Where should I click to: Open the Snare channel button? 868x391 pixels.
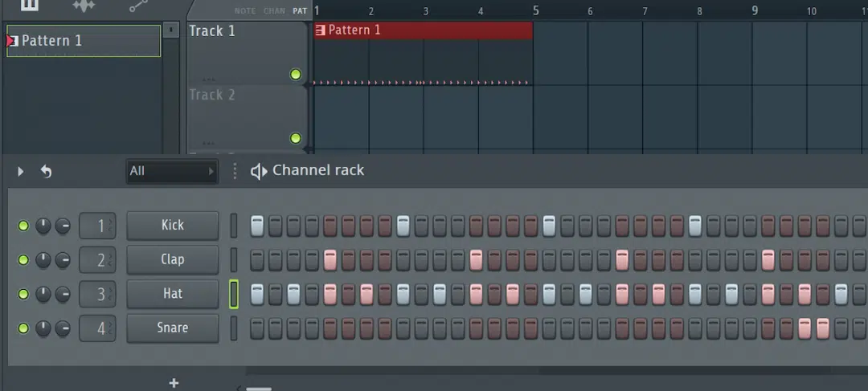tap(173, 328)
